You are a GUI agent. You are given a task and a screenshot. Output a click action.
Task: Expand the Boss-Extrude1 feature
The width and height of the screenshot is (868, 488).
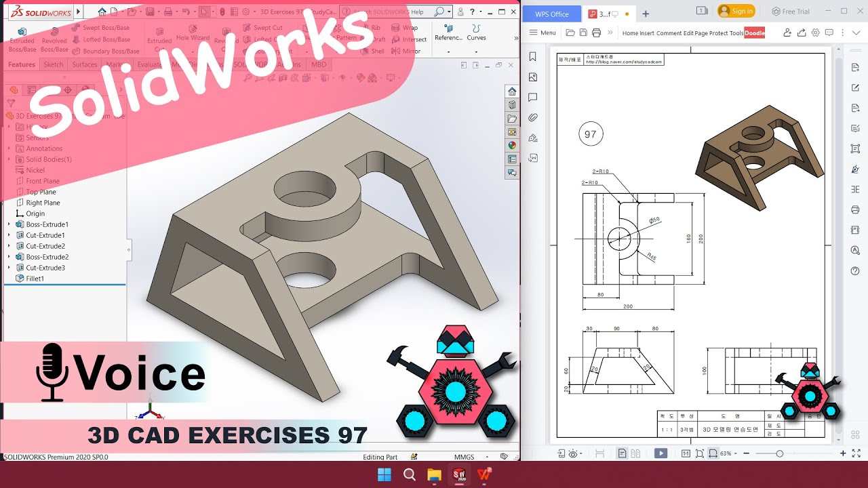coord(9,224)
